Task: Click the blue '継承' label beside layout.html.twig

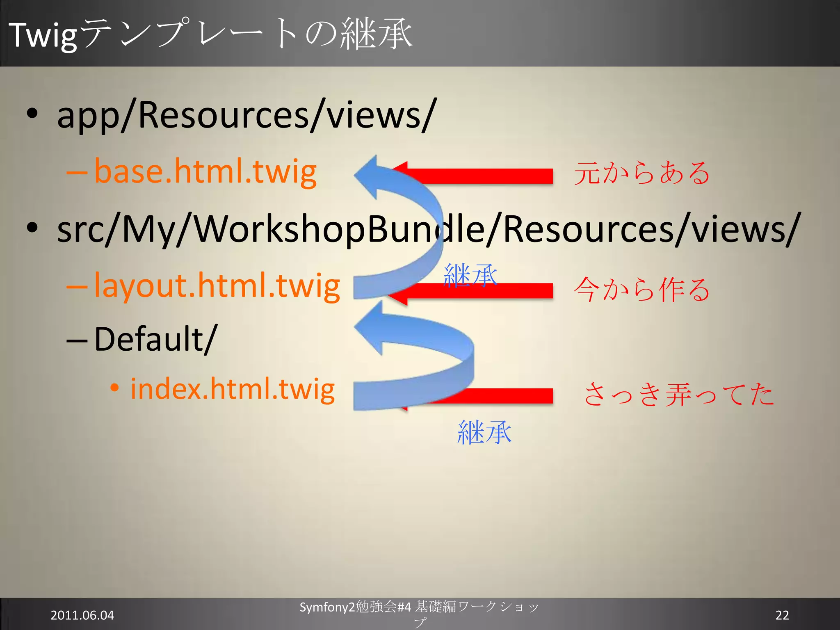Action: [470, 275]
